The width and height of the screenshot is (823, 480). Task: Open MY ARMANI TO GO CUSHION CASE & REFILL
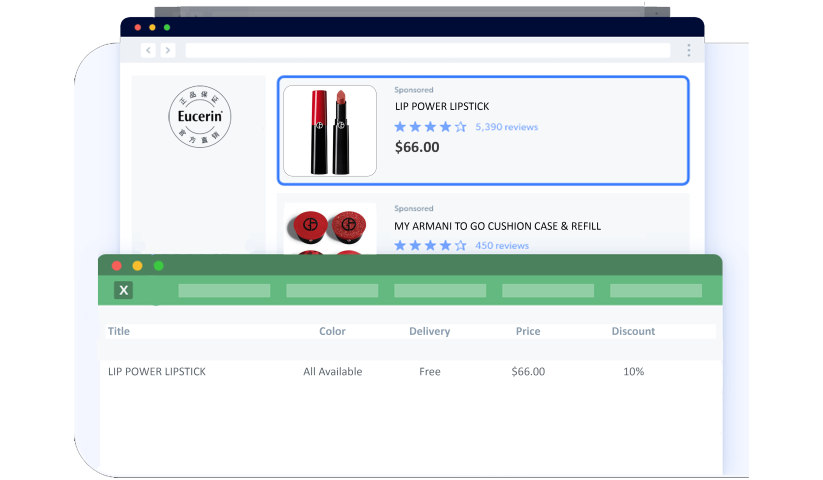tap(498, 226)
